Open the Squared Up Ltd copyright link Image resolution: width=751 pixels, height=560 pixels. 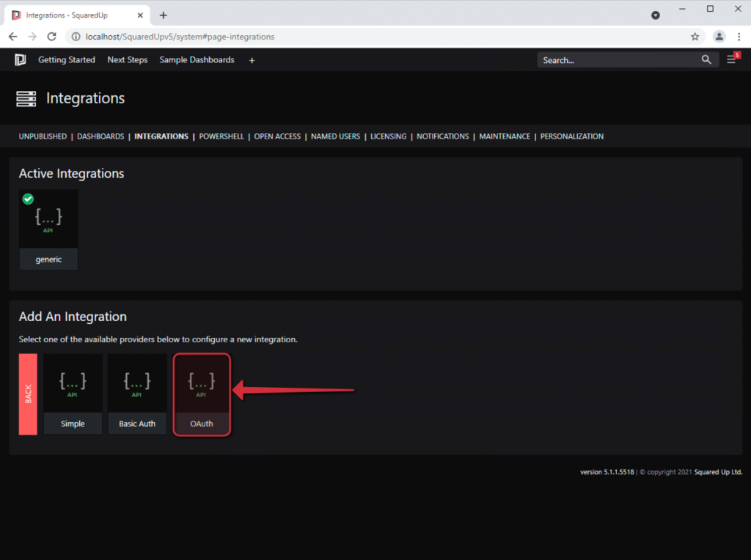[x=717, y=472]
